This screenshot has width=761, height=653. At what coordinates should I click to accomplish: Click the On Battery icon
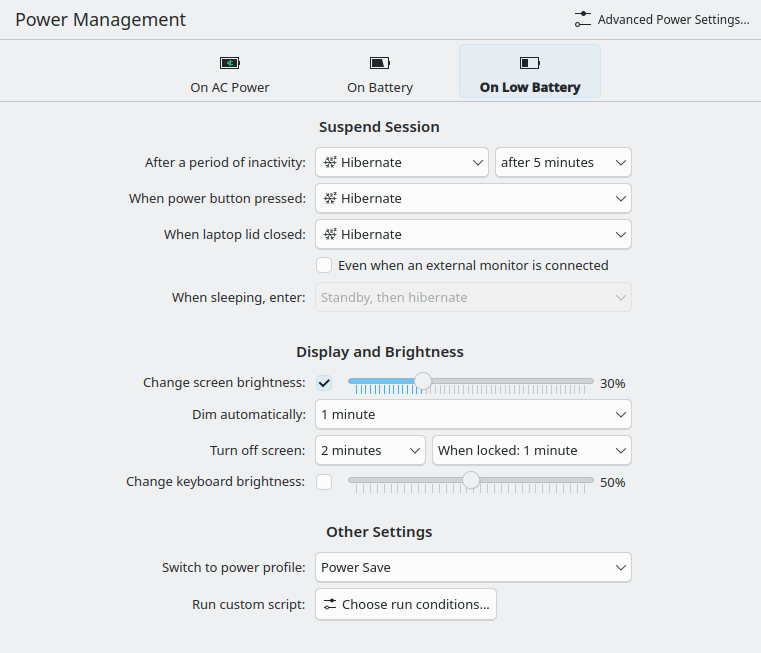(x=380, y=63)
